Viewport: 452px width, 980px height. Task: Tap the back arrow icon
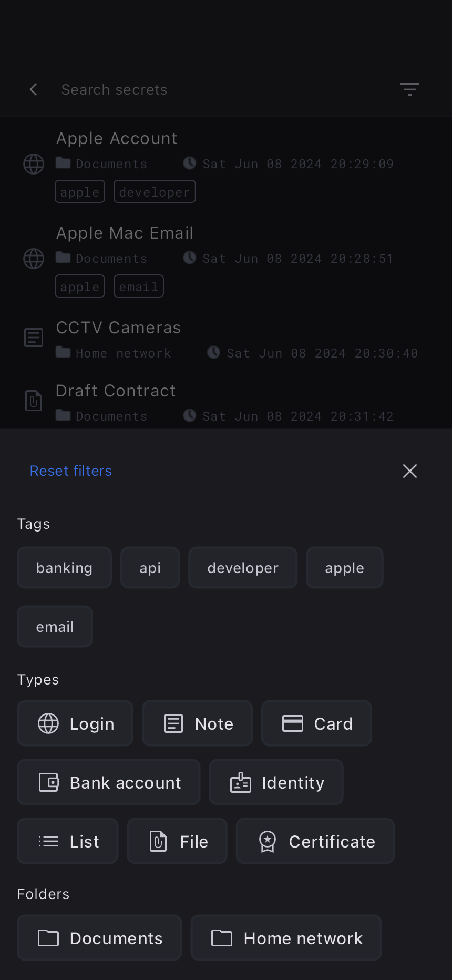coord(34,89)
